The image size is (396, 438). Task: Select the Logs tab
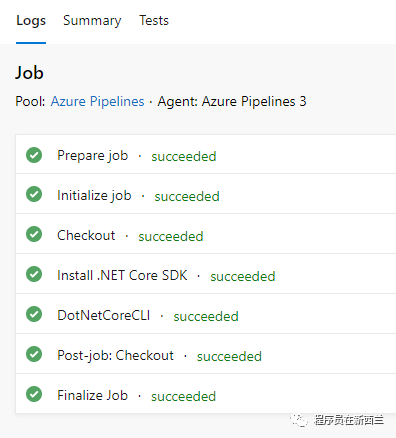31,21
